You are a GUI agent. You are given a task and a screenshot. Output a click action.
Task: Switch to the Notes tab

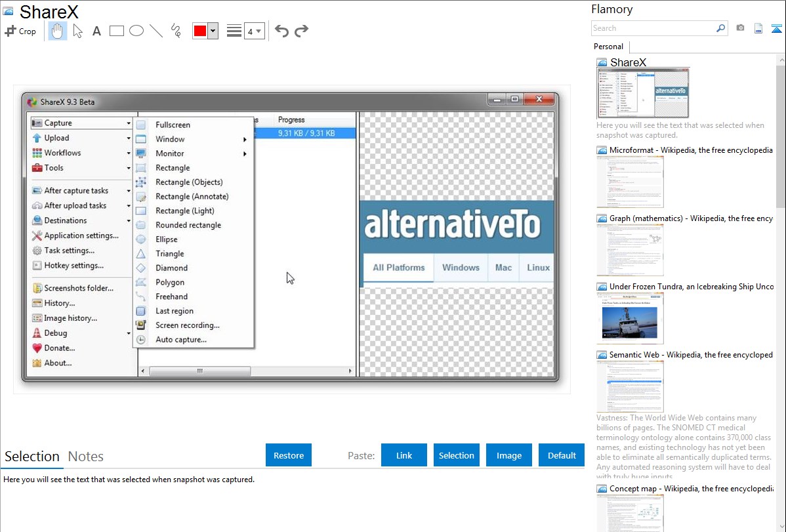click(86, 457)
